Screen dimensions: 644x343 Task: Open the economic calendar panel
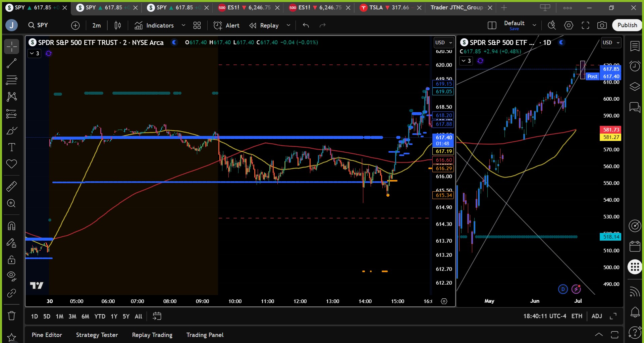click(x=635, y=246)
